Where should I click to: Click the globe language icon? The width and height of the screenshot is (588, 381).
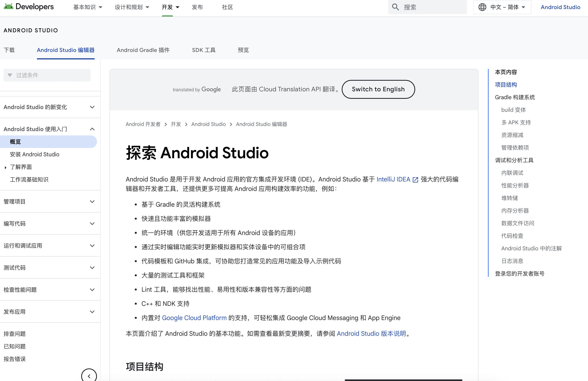click(482, 7)
